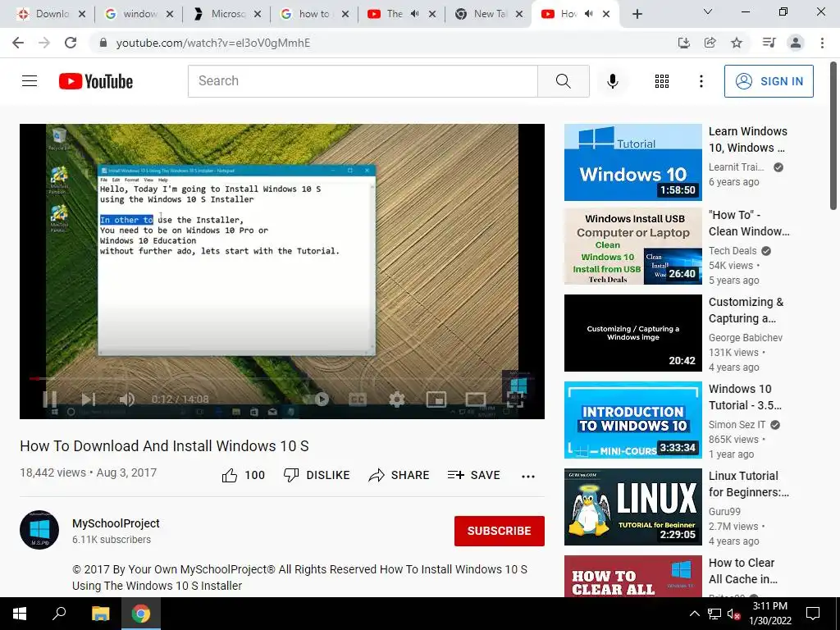Image resolution: width=840 pixels, height=630 pixels.
Task: Open YouTube settings three-dot menu
Action: tap(701, 81)
